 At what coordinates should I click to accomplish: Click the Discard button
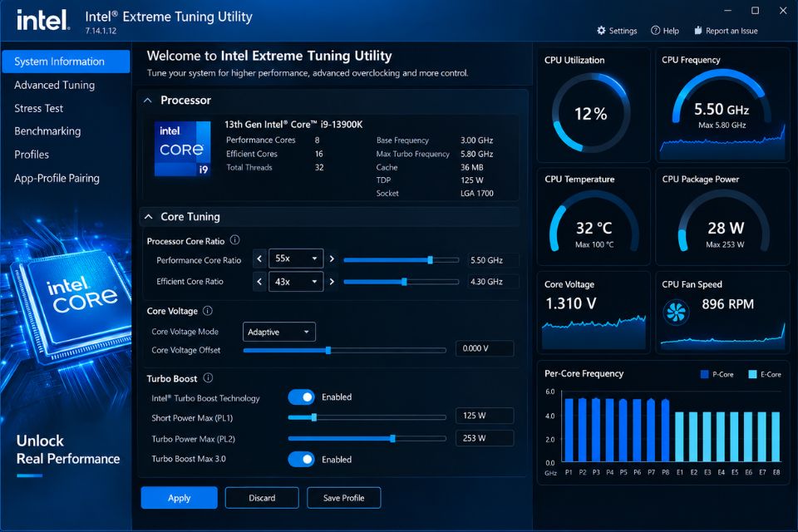point(262,497)
